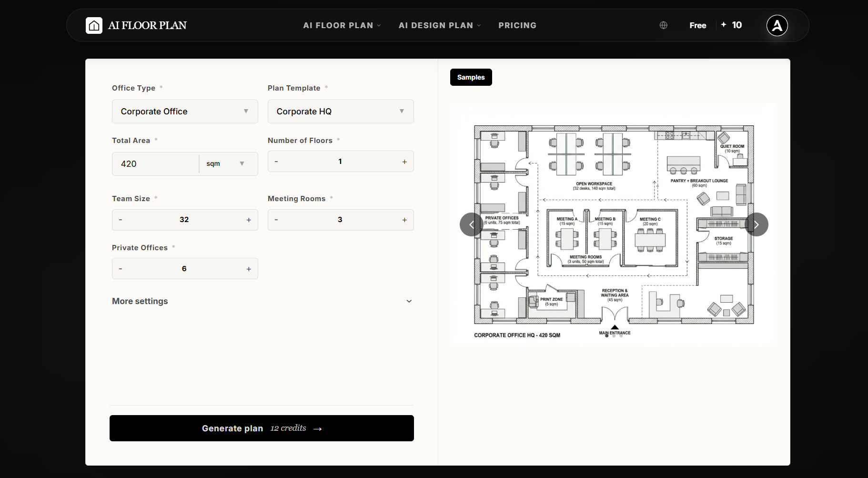Click the corporate office floor plan image
868x478 pixels.
614,224
